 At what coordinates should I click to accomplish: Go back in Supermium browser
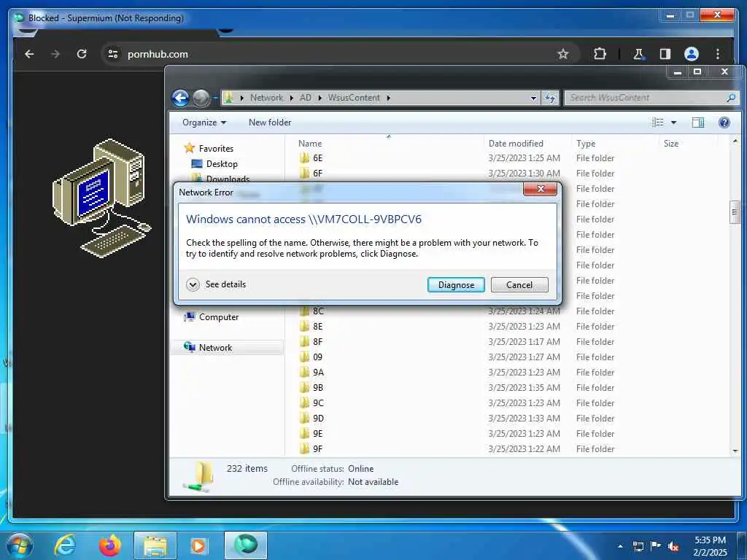coord(29,54)
